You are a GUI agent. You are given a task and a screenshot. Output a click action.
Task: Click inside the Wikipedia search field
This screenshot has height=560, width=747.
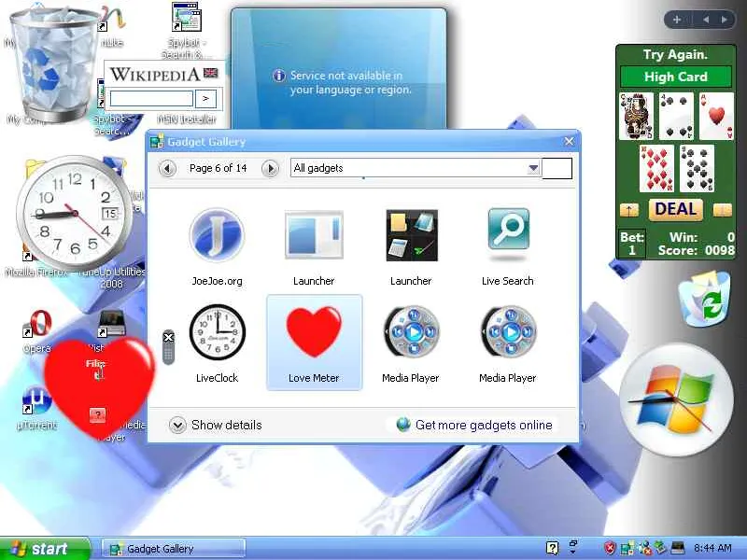151,99
